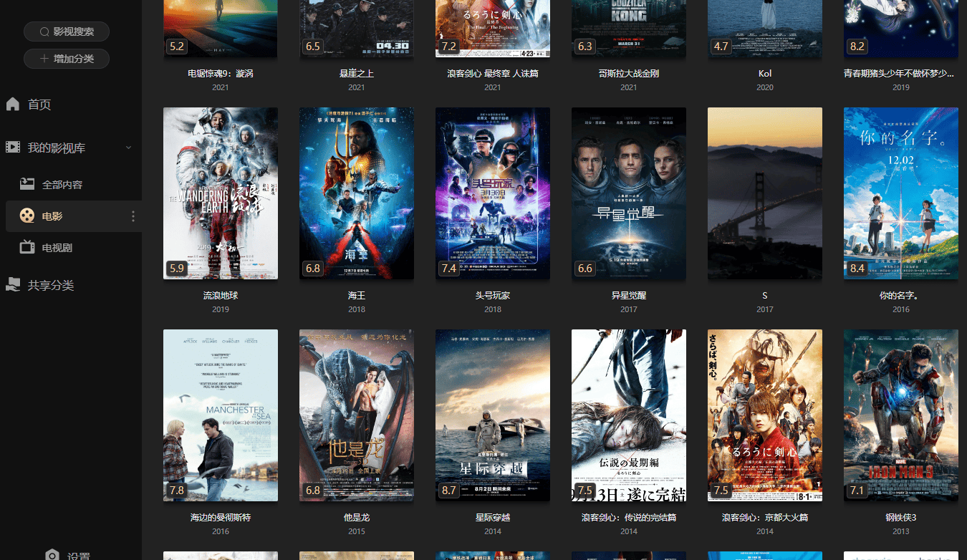
Task: Open the 异星觉醒 poster
Action: click(629, 193)
